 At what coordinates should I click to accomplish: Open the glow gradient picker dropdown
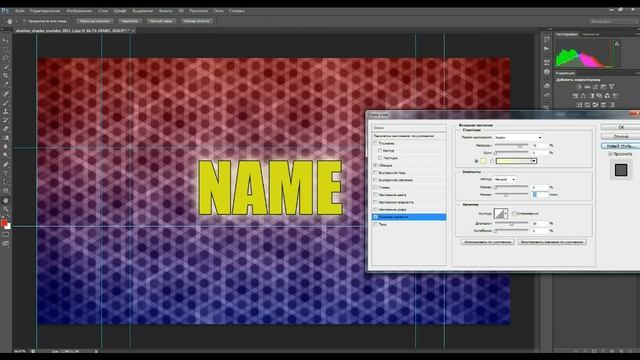pyautogui.click(x=534, y=161)
